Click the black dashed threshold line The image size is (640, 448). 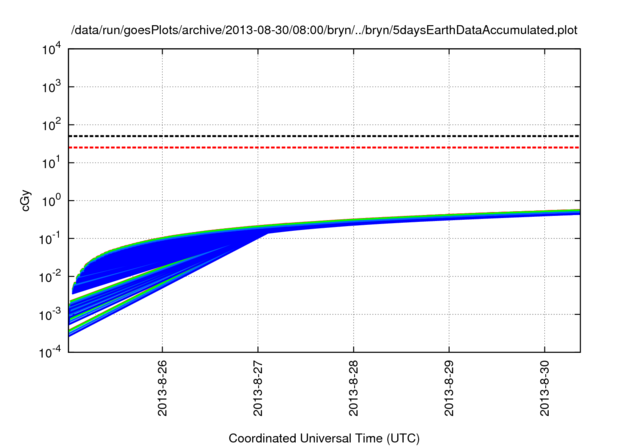click(324, 136)
